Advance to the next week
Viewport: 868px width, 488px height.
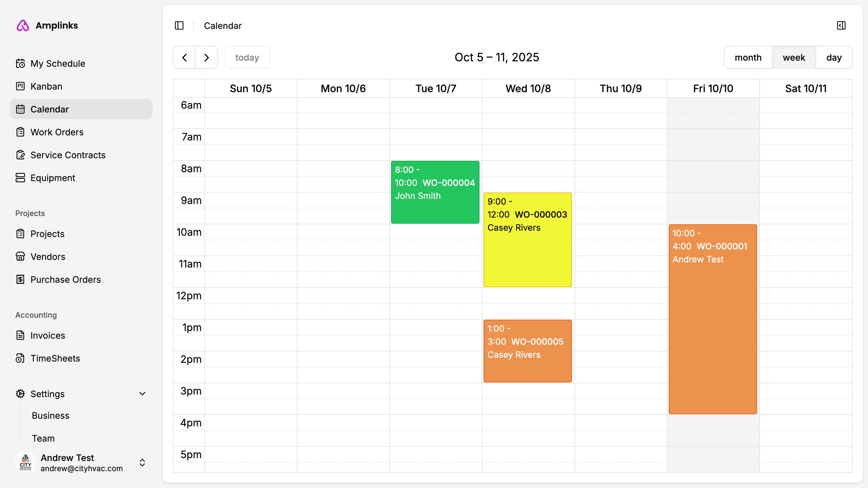tap(207, 58)
